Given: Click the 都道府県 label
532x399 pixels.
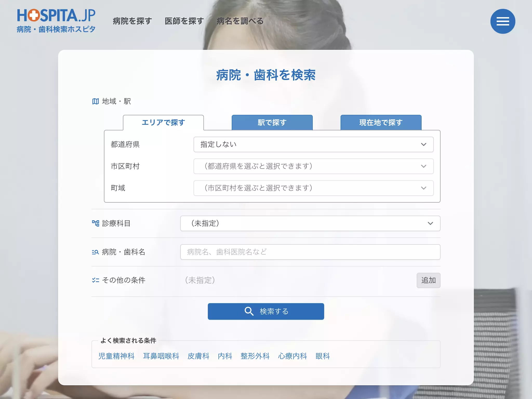Looking at the screenshot, I should [x=125, y=144].
